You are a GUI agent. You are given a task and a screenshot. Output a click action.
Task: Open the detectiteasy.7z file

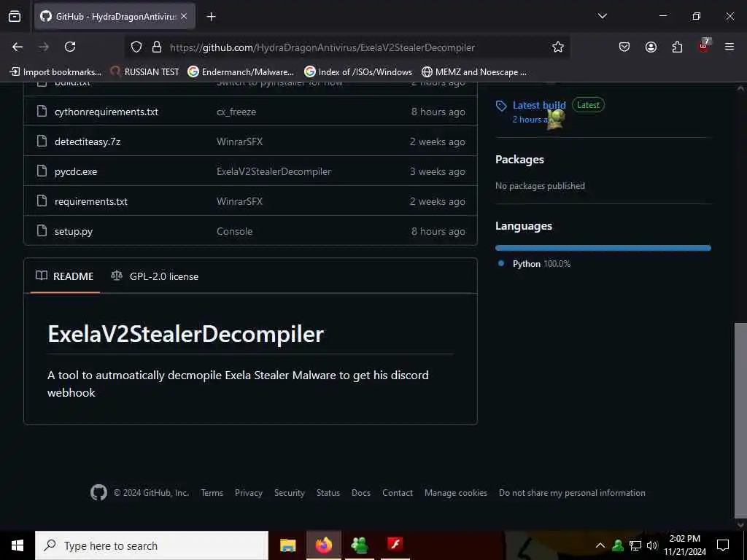[88, 142]
